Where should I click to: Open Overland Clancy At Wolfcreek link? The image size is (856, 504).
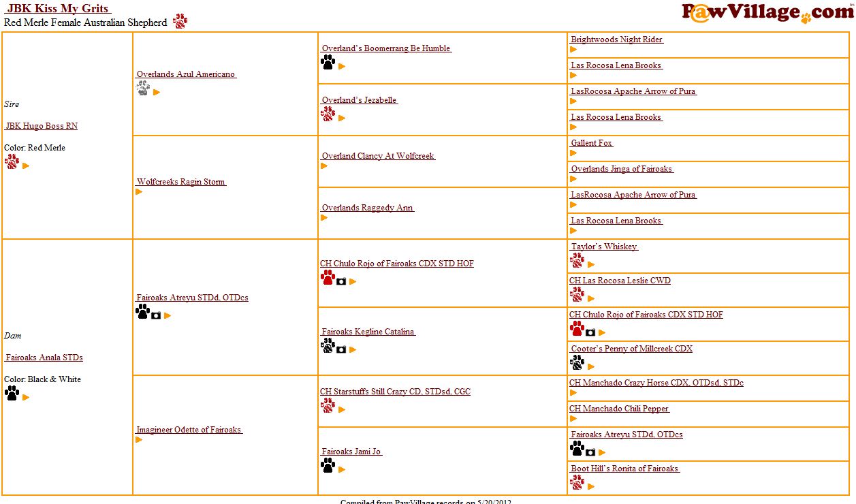(378, 156)
